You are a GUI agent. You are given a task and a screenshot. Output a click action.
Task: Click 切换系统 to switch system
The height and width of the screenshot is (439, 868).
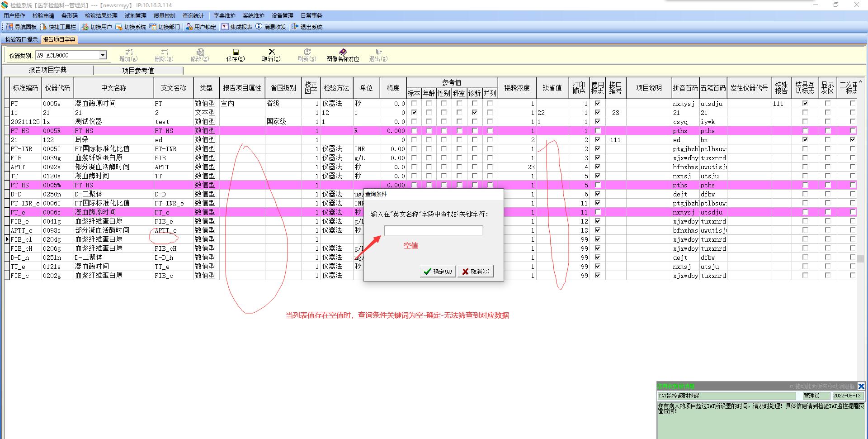[x=131, y=27]
